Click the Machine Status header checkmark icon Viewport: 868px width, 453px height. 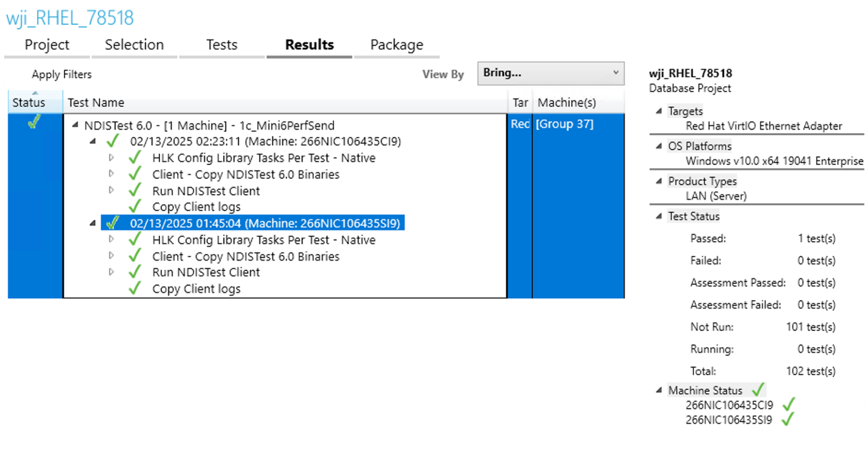click(x=758, y=390)
